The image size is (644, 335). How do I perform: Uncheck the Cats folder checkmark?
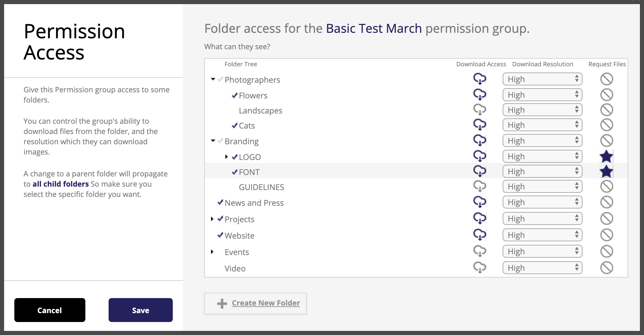(x=235, y=125)
